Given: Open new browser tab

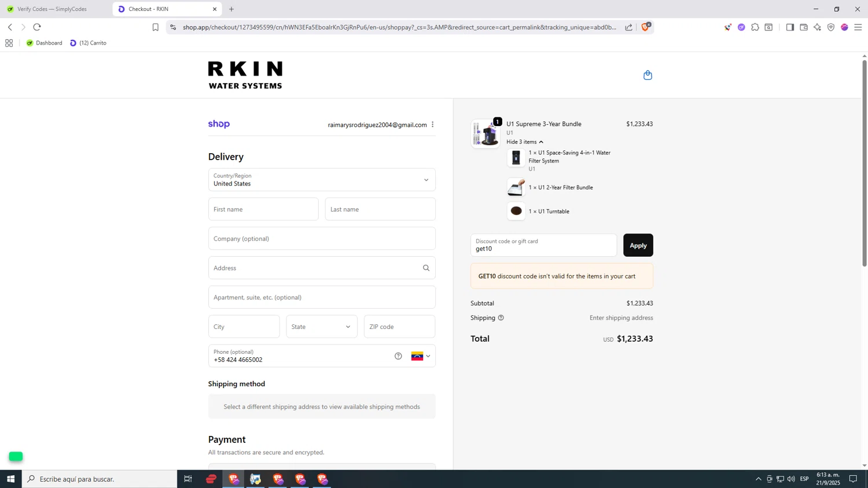Looking at the screenshot, I should (231, 9).
